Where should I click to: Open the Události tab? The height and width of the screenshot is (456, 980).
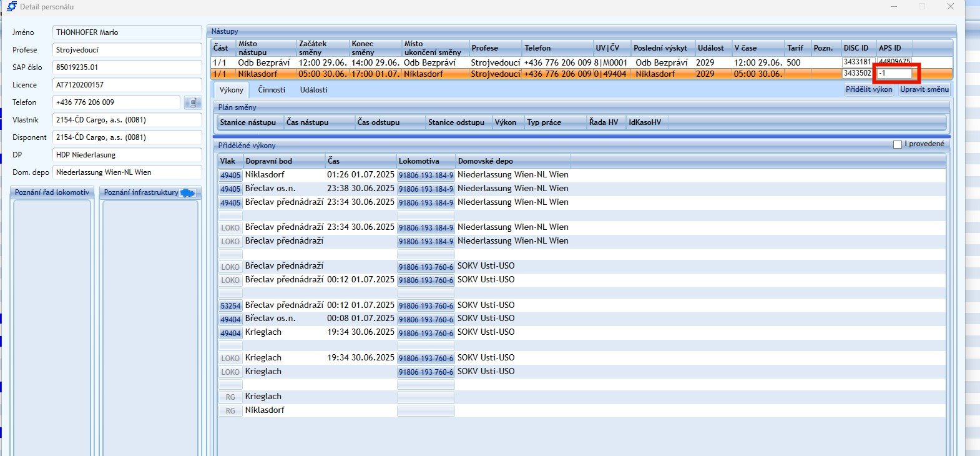(313, 90)
